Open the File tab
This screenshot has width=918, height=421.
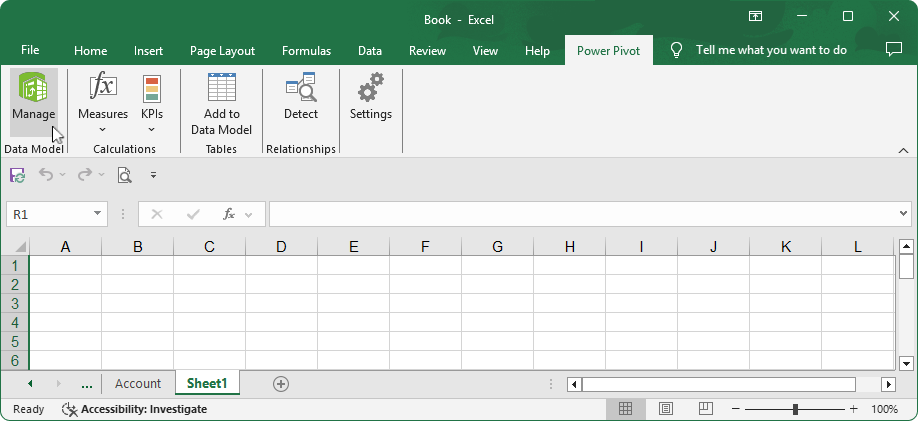point(30,50)
